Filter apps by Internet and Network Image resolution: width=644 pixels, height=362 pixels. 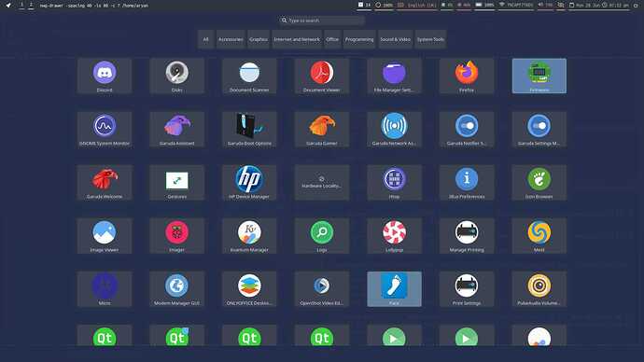tap(297, 39)
